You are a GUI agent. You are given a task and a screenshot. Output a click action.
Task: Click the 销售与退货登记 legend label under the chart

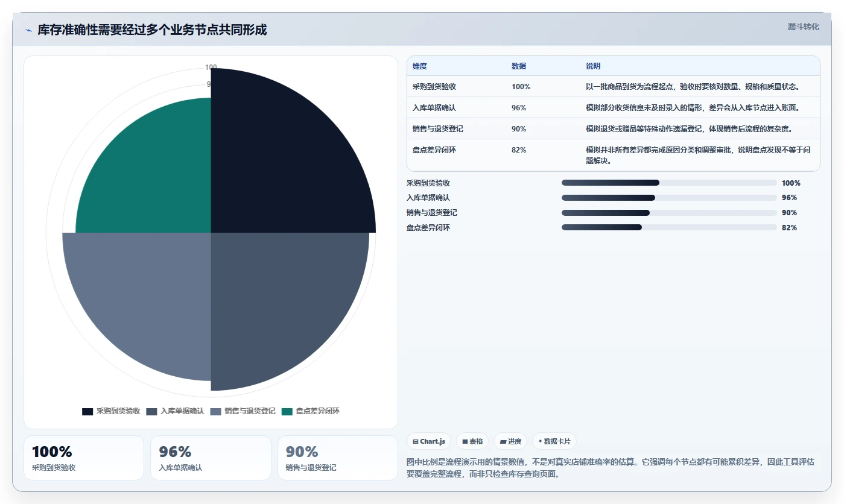(x=250, y=411)
